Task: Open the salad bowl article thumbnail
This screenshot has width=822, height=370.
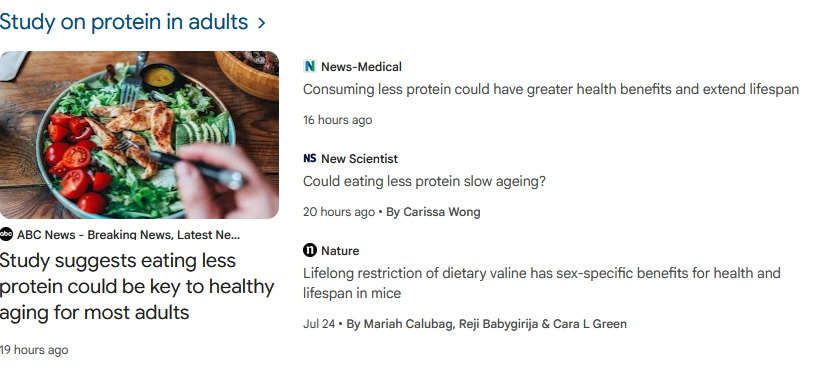Action: [139, 135]
